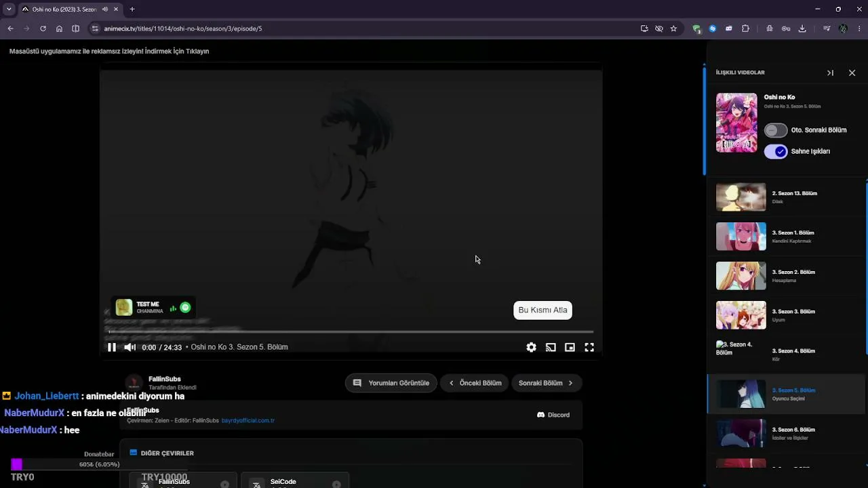Select "3. Sezon 4. Bölüm" episode

click(787, 354)
